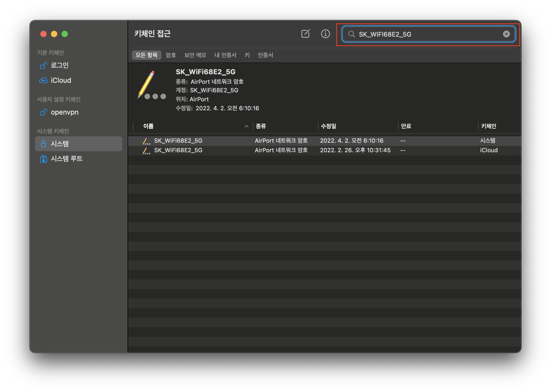Open the 내 인증서 tab
This screenshot has height=392, width=551.
click(x=225, y=55)
